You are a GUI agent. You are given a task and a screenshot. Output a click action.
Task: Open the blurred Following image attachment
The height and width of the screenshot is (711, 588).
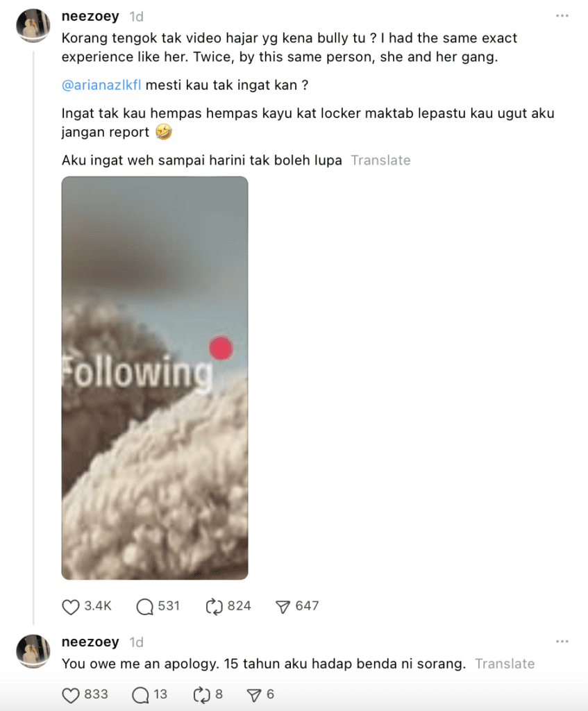(155, 378)
